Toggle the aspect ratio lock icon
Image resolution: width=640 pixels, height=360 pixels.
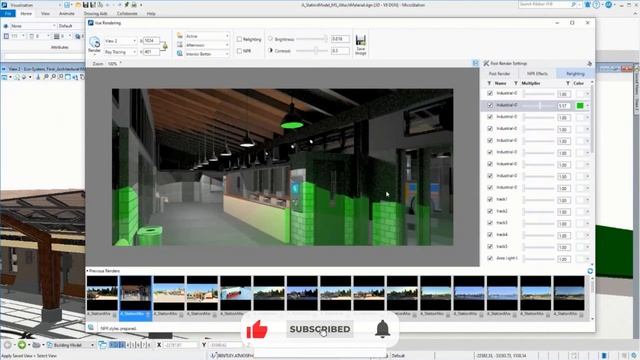pos(165,46)
